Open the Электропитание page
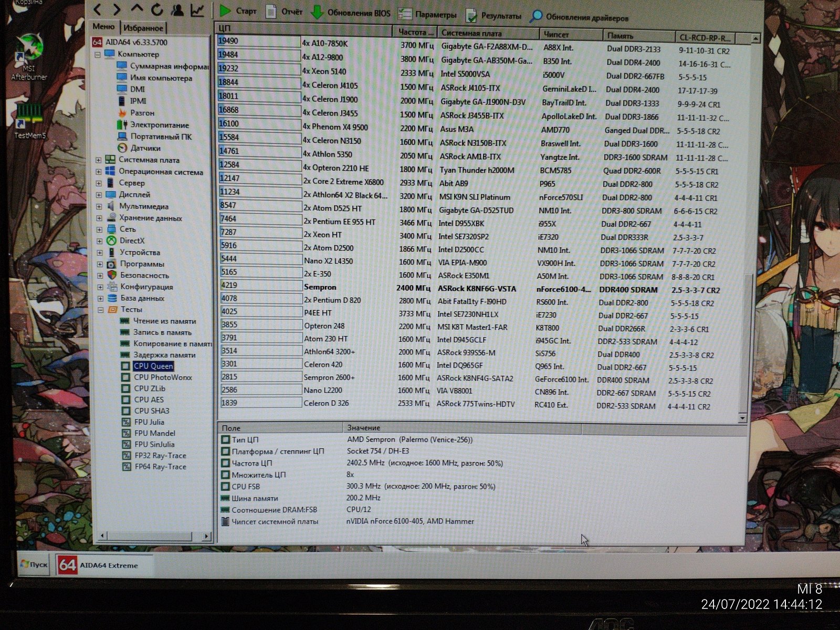840x630 pixels. point(153,125)
